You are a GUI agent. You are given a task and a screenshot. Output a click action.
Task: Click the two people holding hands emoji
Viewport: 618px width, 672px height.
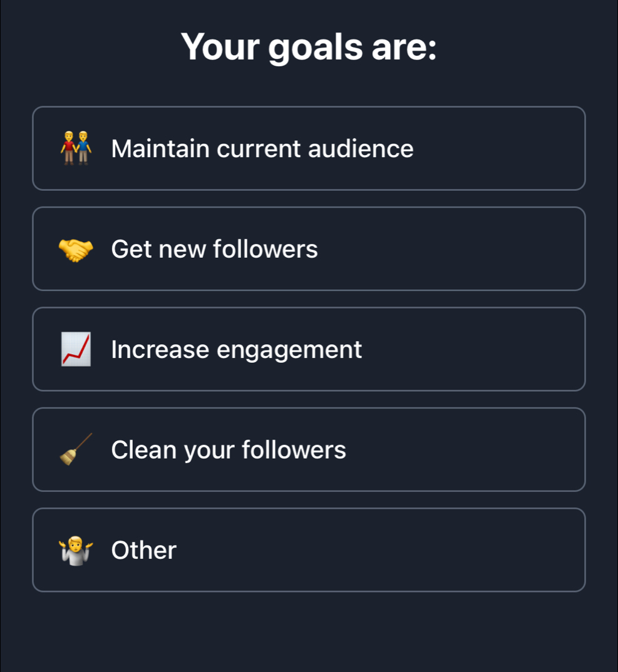point(76,148)
